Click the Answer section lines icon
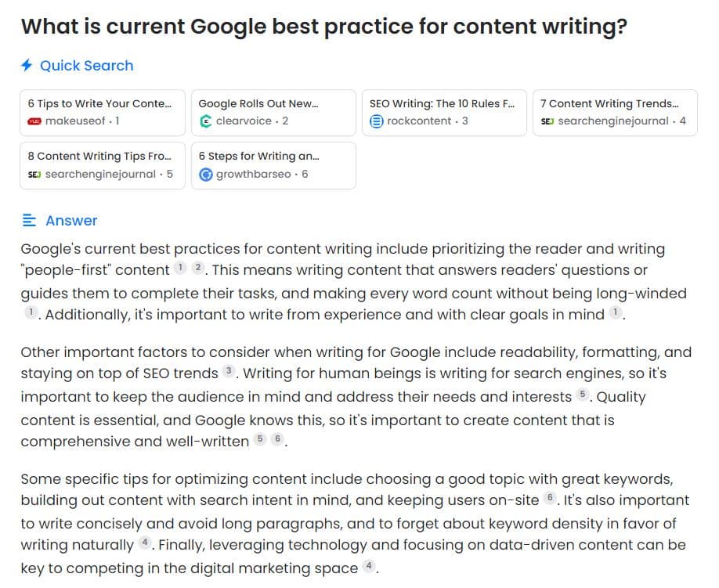 point(29,221)
